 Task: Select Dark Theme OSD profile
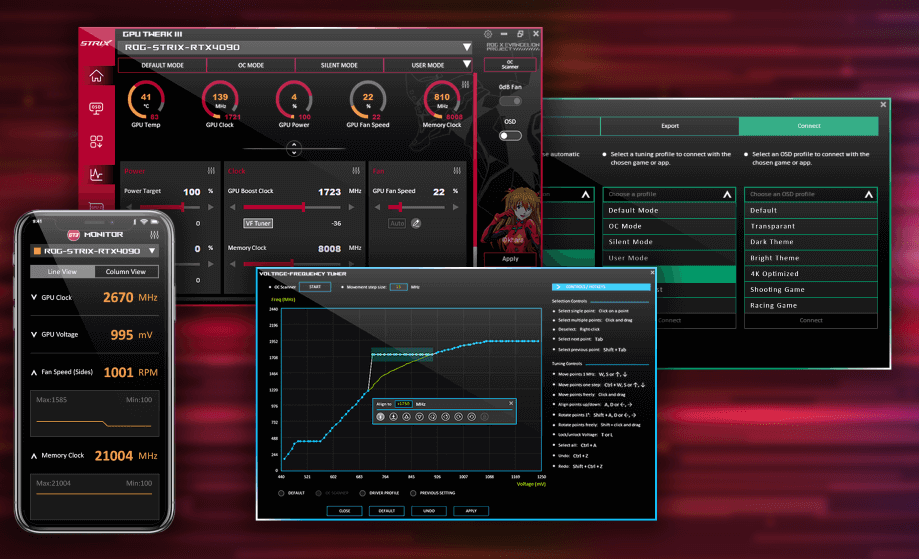811,241
